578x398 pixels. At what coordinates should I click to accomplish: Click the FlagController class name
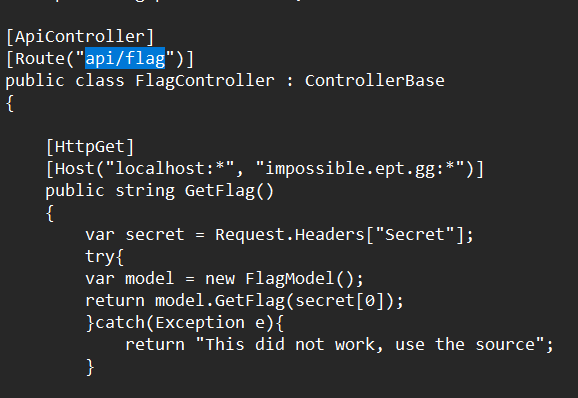pos(205,81)
